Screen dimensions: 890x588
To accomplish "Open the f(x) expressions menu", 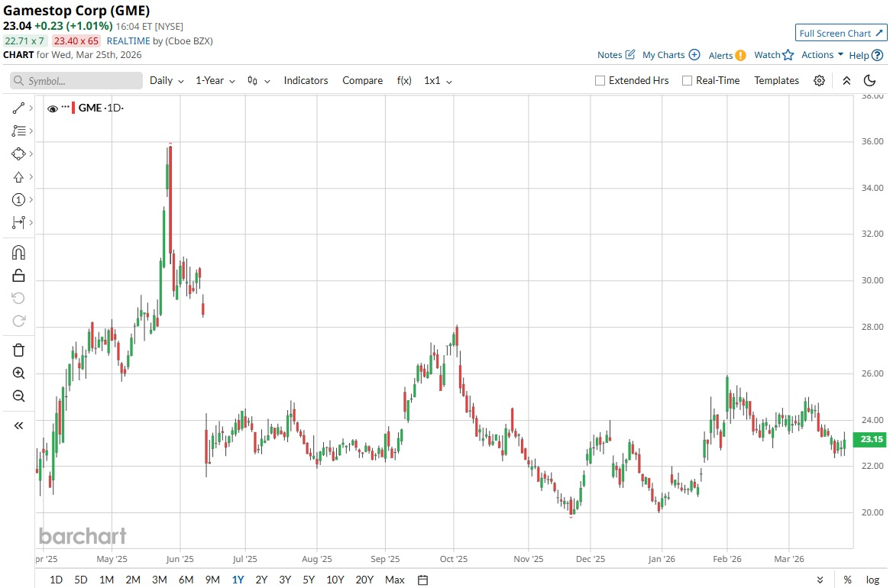I will coord(404,81).
